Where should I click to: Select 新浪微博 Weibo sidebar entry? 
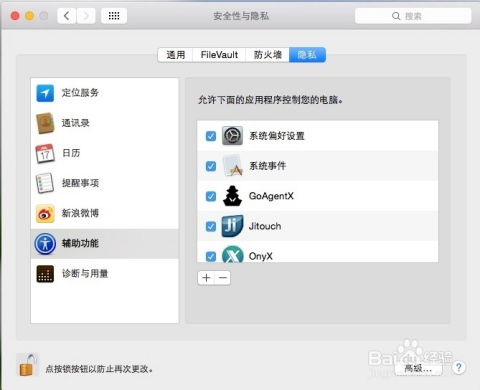pos(105,213)
